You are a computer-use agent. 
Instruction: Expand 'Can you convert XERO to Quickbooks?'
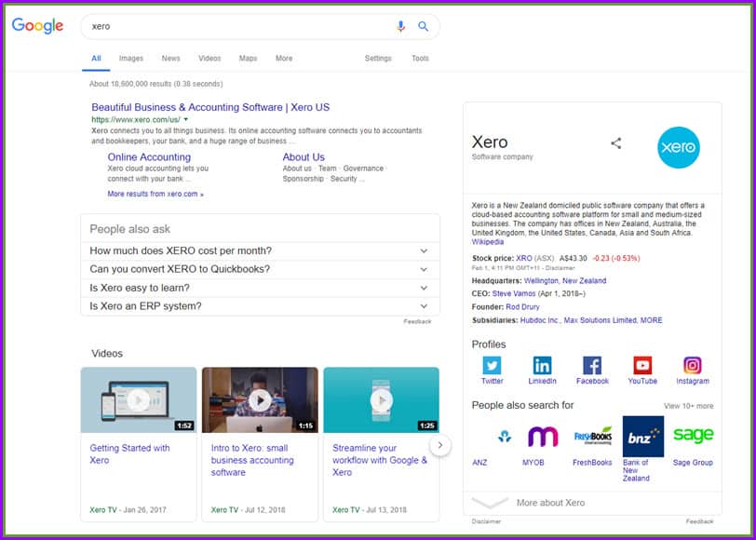tap(261, 269)
